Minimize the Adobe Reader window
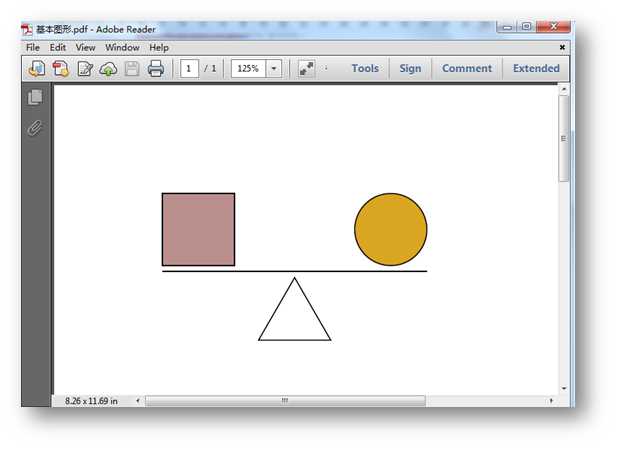This screenshot has height=449, width=617. pyautogui.click(x=507, y=27)
